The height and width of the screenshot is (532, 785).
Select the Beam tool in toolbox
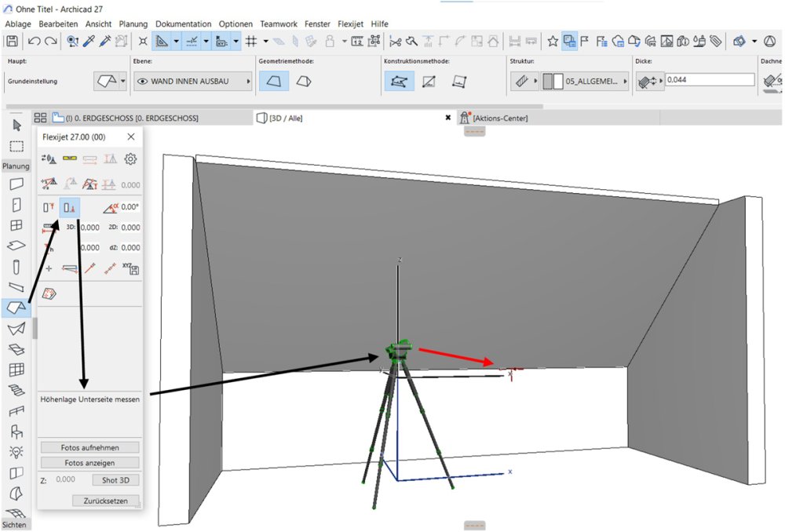[16, 287]
